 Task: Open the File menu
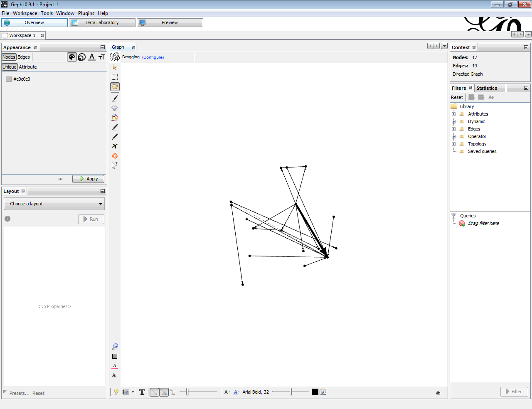(x=5, y=13)
